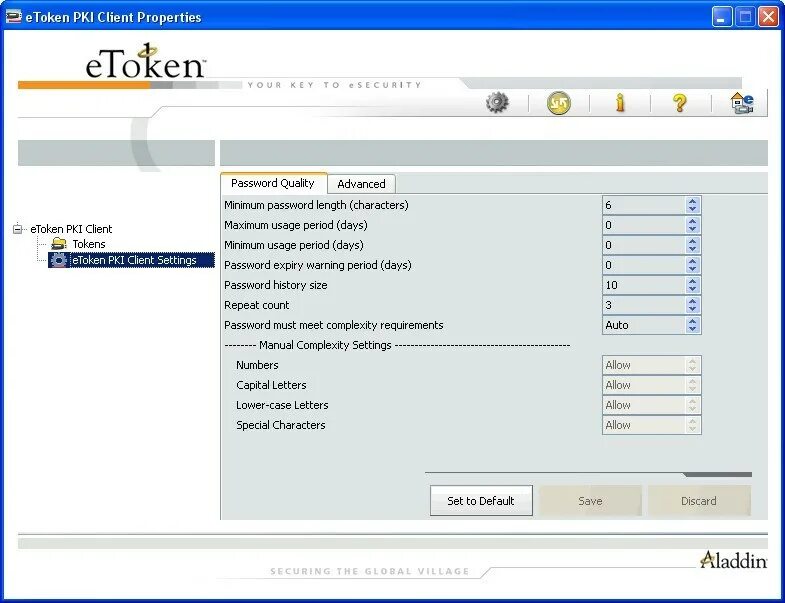The height and width of the screenshot is (603, 785).
Task: Increase Minimum password length value
Action: (692, 201)
